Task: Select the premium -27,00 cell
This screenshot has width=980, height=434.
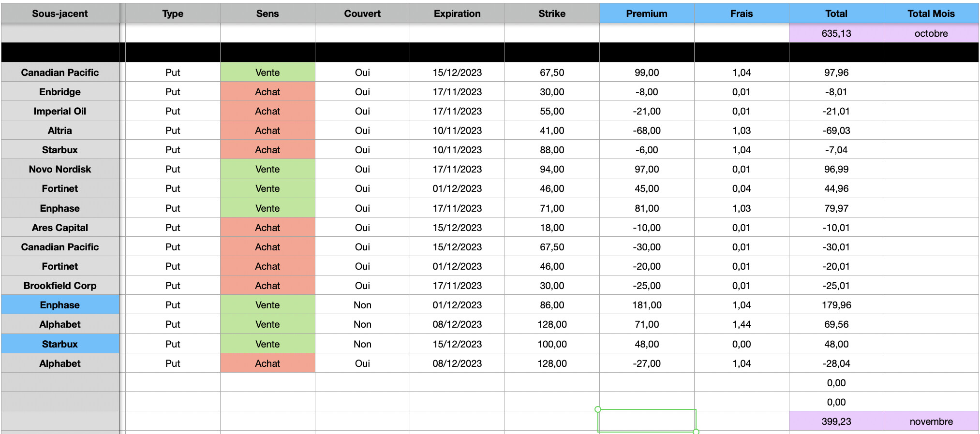Action: (647, 363)
